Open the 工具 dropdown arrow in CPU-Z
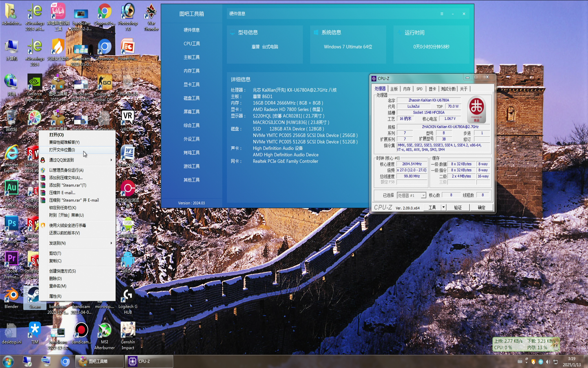 tap(444, 207)
